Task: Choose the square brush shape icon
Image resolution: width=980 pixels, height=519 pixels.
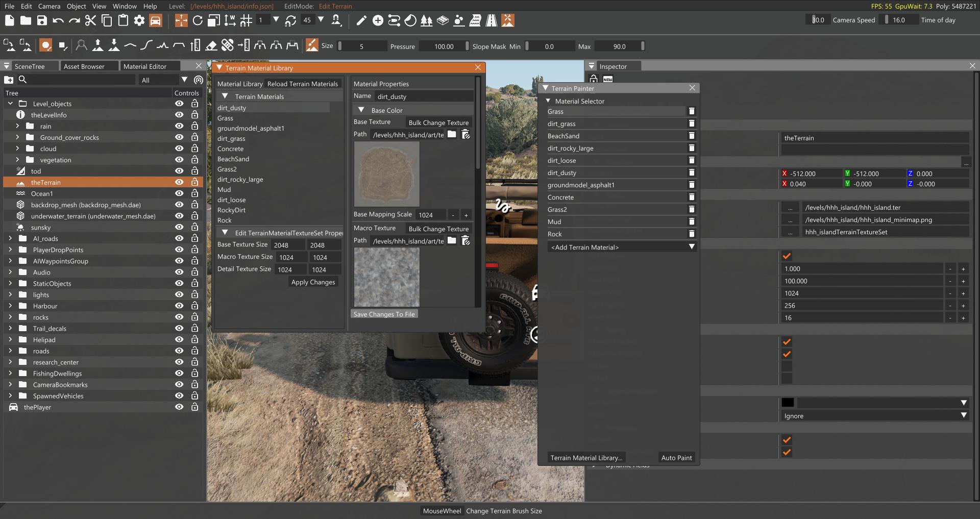Action: pyautogui.click(x=62, y=45)
